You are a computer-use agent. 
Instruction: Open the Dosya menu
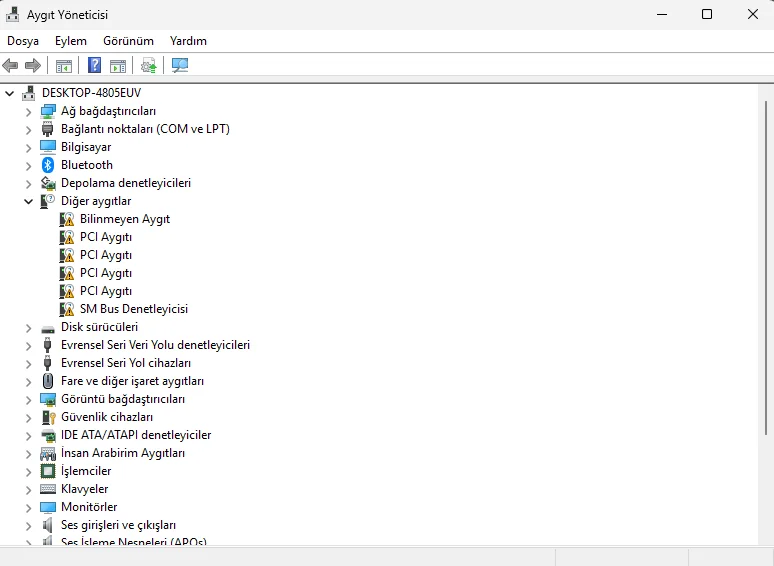click(x=23, y=41)
